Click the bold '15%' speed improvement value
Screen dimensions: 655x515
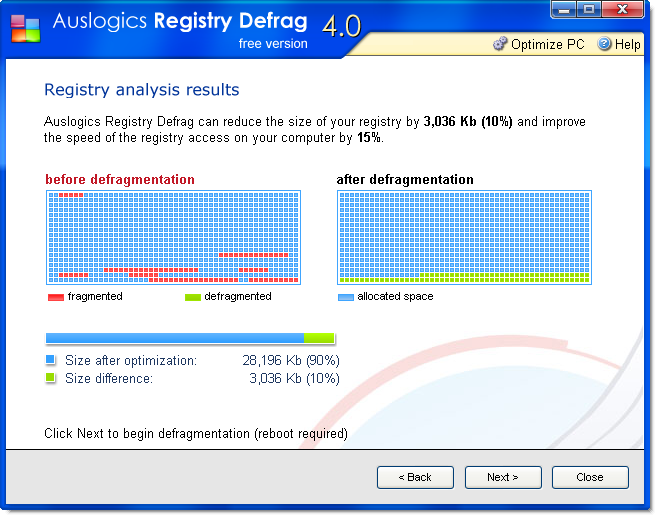coord(368,137)
